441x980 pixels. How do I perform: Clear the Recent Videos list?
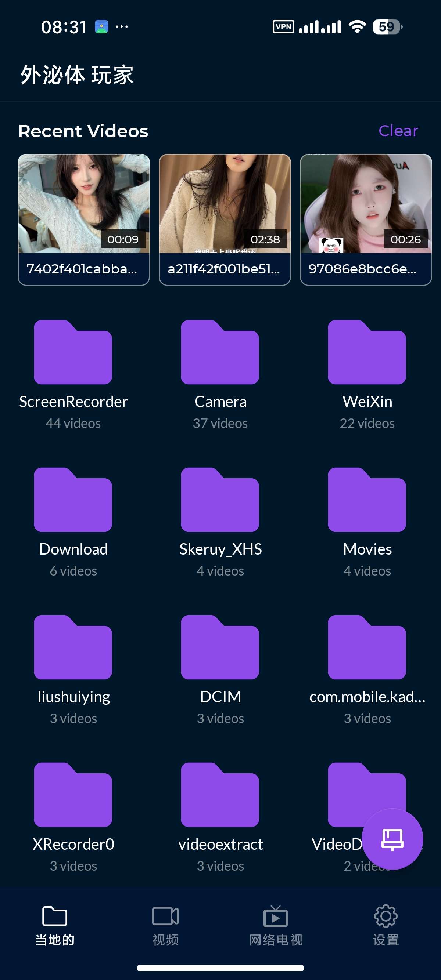[398, 131]
